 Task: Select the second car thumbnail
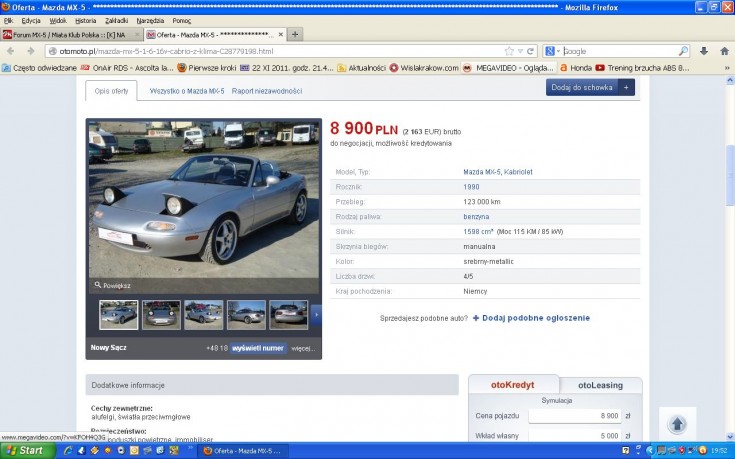point(161,315)
